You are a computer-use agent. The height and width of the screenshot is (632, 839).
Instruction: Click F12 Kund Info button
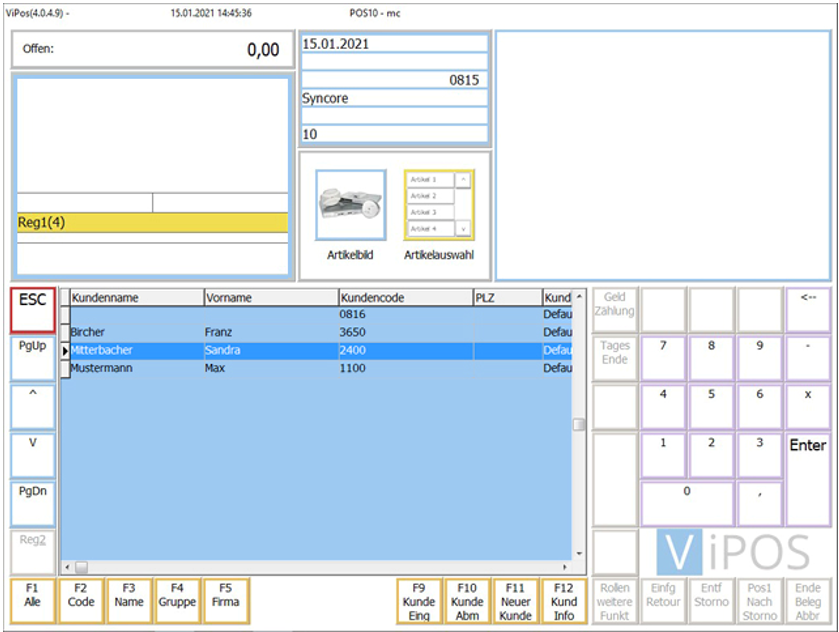coord(564,602)
